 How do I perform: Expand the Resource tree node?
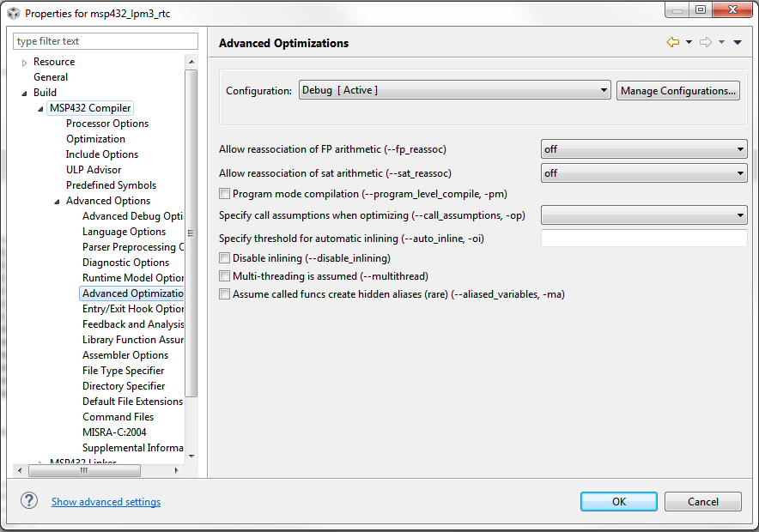(25, 63)
